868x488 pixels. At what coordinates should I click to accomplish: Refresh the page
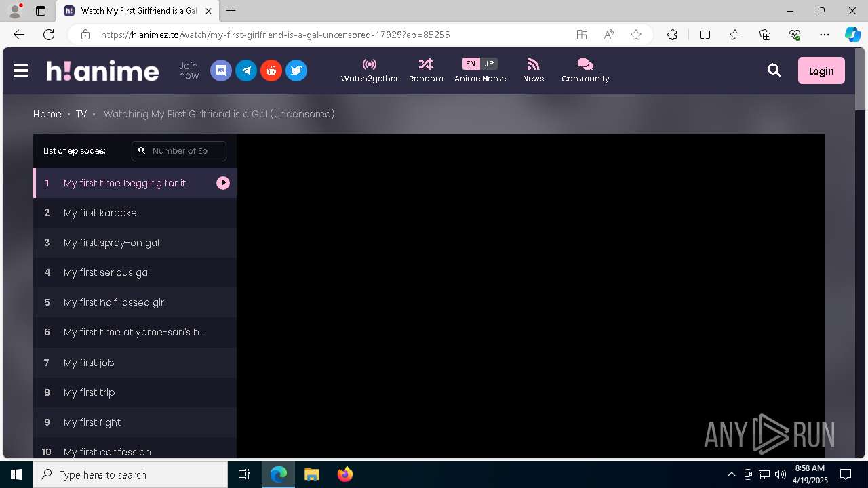pos(49,35)
